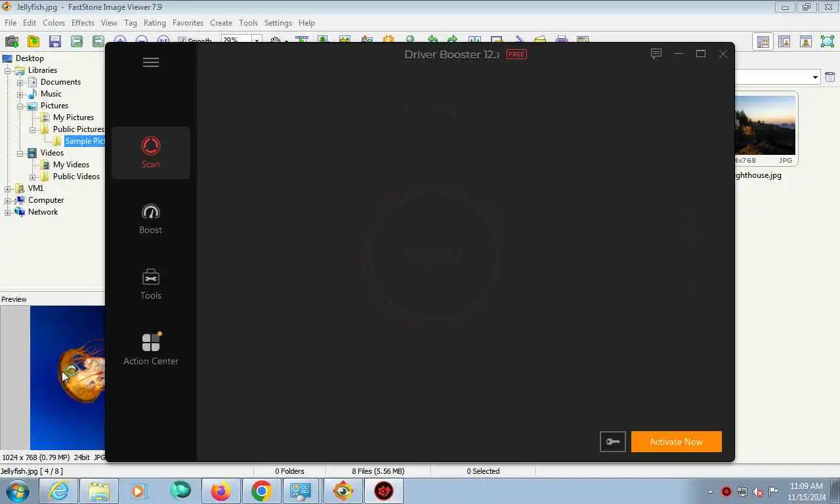Image resolution: width=840 pixels, height=504 pixels.
Task: Open the Edit menu
Action: coord(30,22)
